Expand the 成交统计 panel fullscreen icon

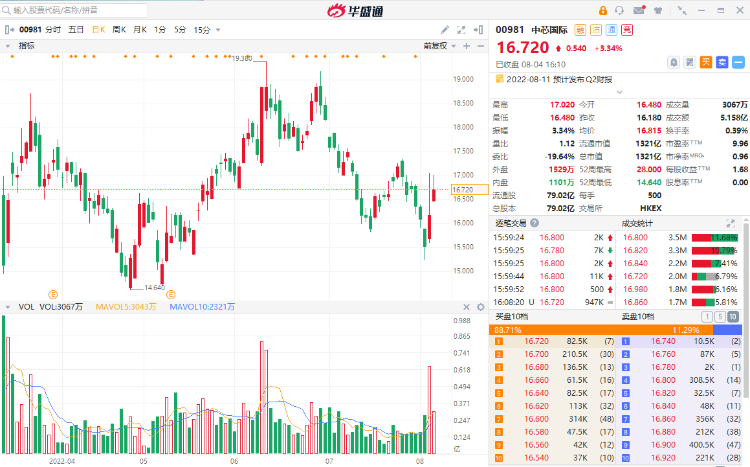[x=730, y=223]
